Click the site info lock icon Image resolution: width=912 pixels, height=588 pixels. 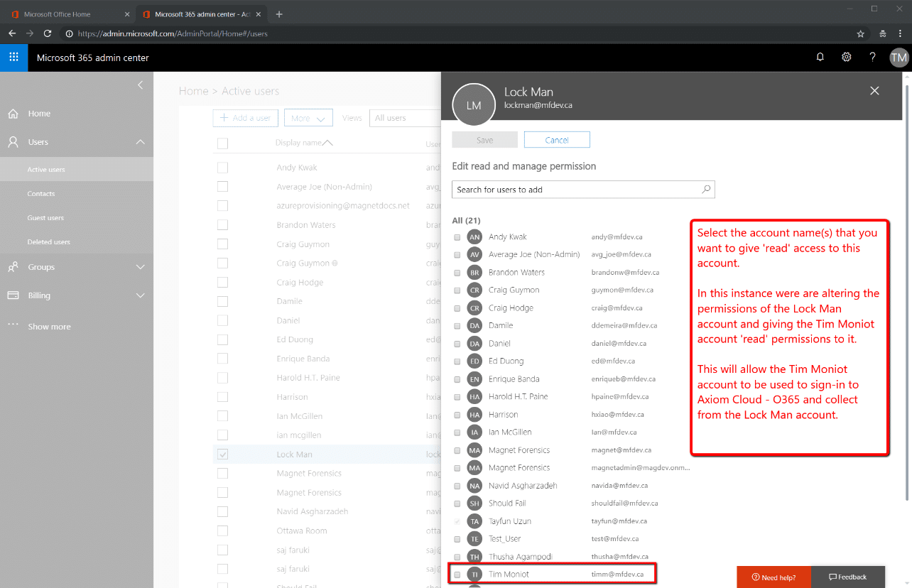(68, 33)
